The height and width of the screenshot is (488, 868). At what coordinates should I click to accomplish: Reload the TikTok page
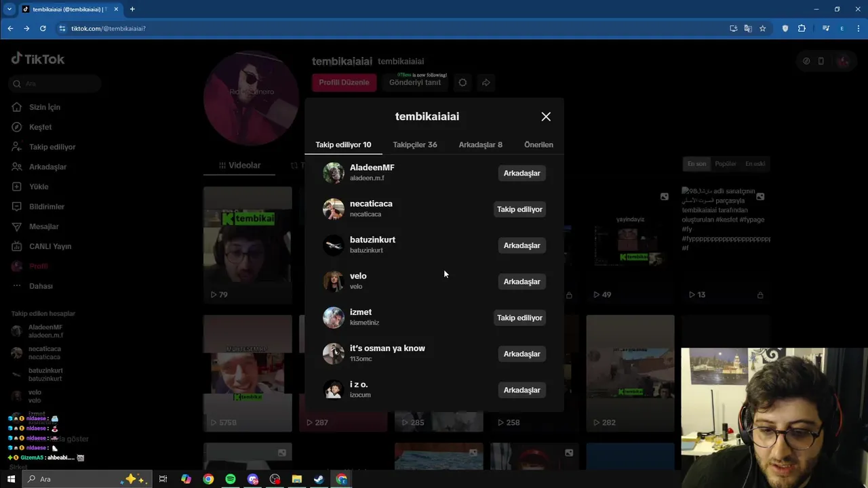click(43, 28)
